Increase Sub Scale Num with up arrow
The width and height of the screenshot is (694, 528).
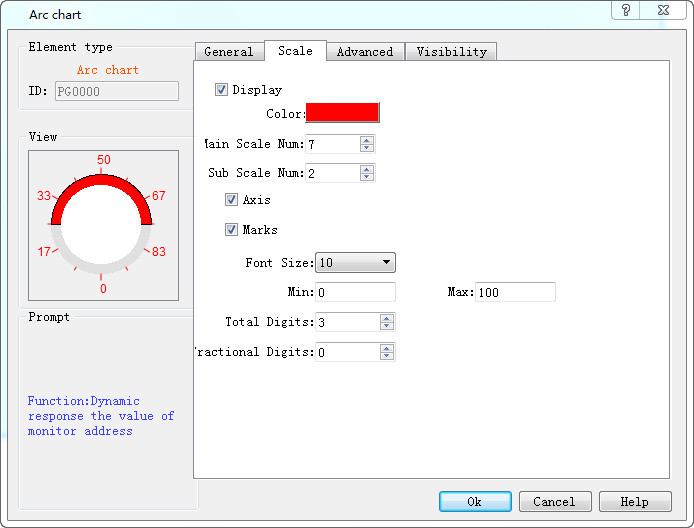[x=366, y=169]
